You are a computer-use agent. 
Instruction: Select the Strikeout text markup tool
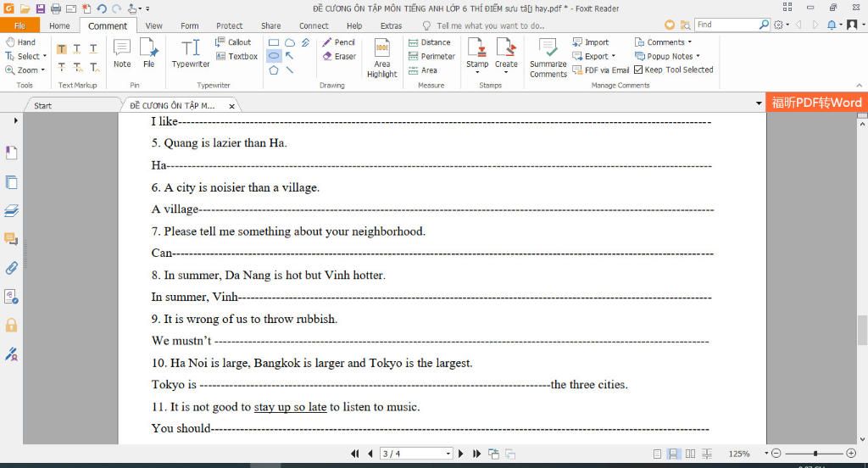tap(61, 68)
